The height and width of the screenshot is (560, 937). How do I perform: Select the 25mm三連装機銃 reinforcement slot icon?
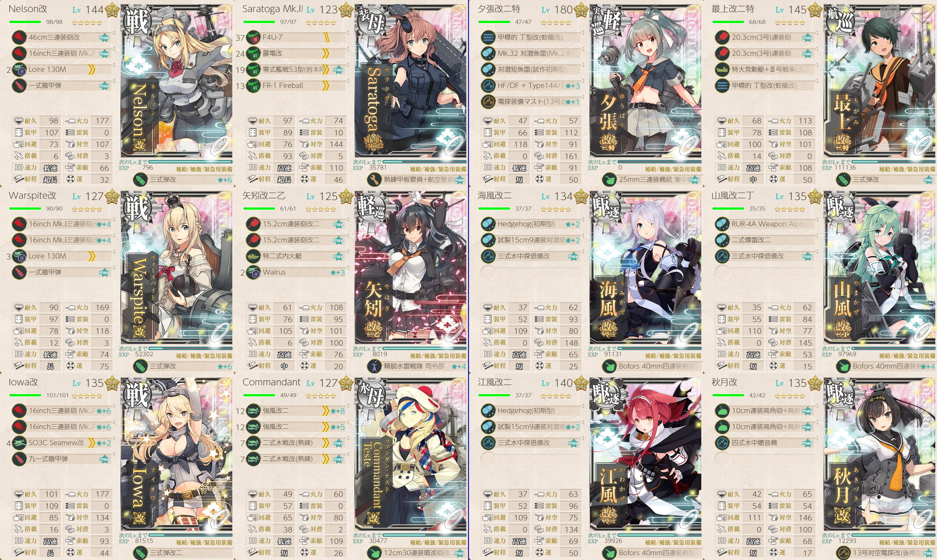coord(609,179)
